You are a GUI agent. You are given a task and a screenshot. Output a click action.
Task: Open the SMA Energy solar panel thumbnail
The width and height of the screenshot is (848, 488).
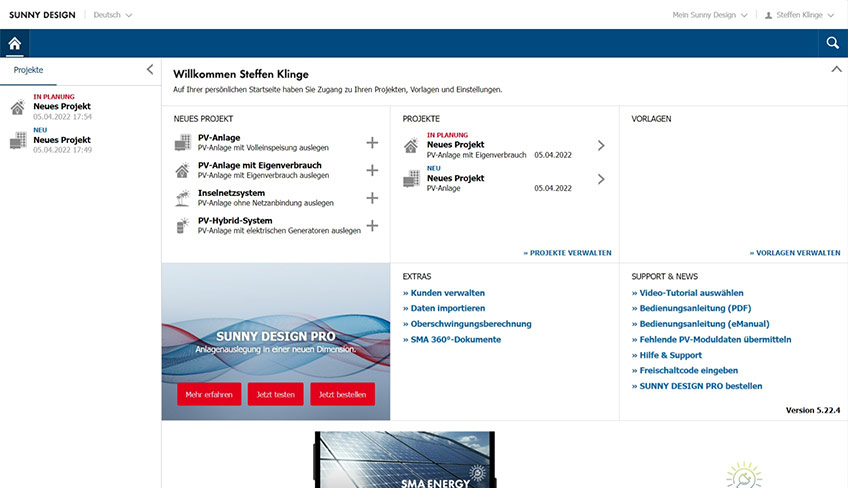pyautogui.click(x=405, y=460)
